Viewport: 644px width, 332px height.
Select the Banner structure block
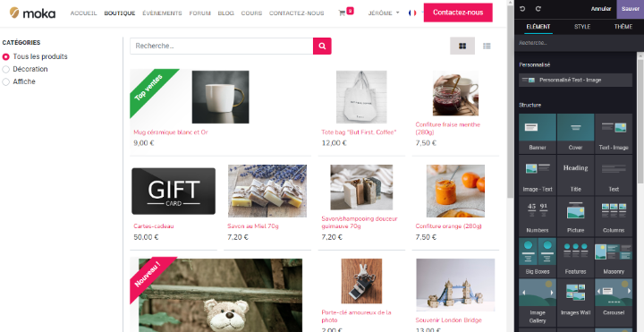pos(538,133)
